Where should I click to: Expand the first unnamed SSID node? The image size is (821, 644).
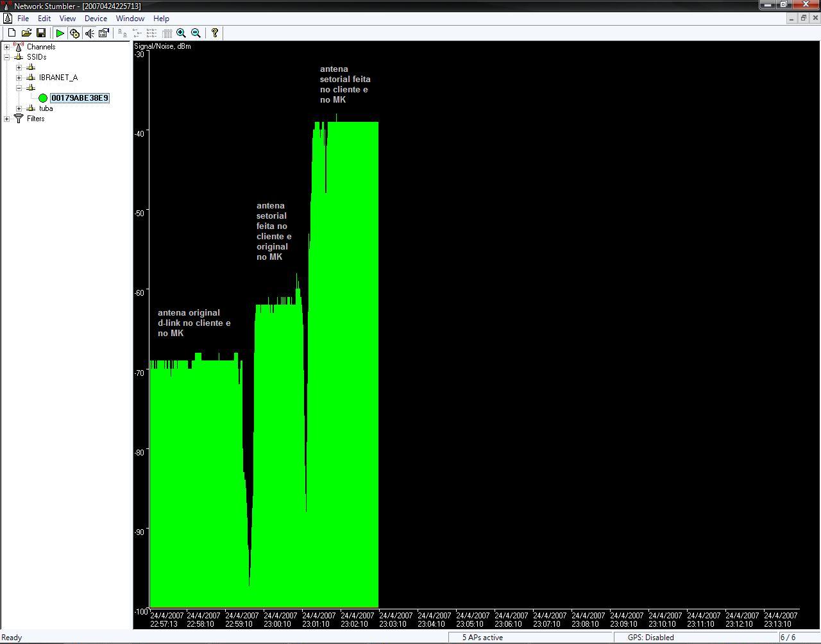(19, 67)
